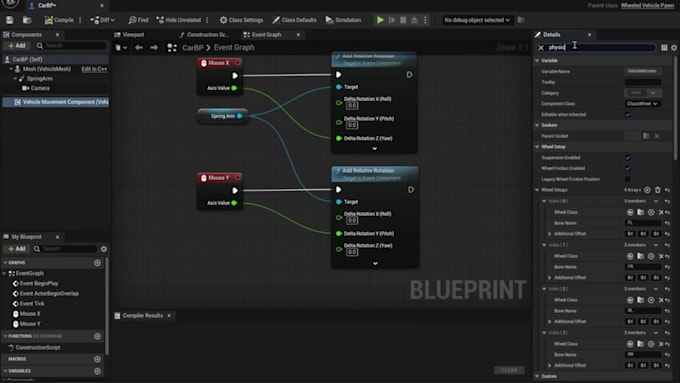Open My Blueprint panel settings gear
This screenshot has height=383, width=680.
coord(104,249)
